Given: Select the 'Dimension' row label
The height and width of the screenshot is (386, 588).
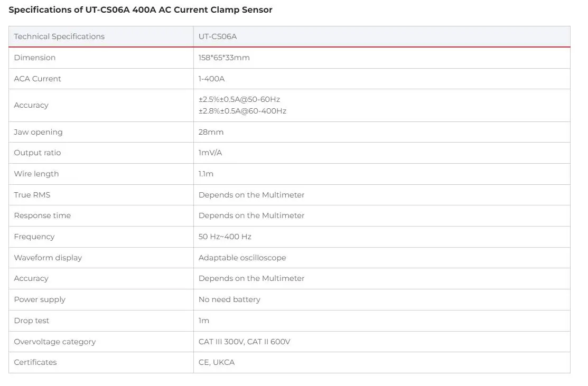Looking at the screenshot, I should 34,58.
